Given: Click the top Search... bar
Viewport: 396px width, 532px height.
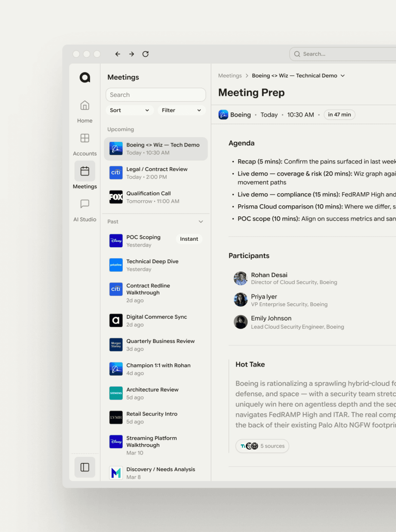Looking at the screenshot, I should 343,54.
